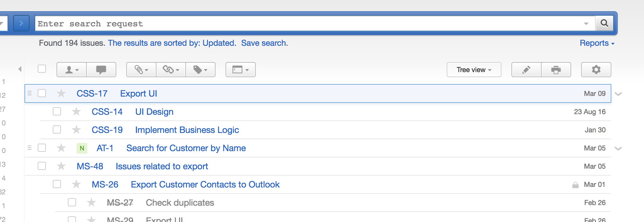
Task: Star the CSS-17 Export UI issue
Action: tap(61, 93)
